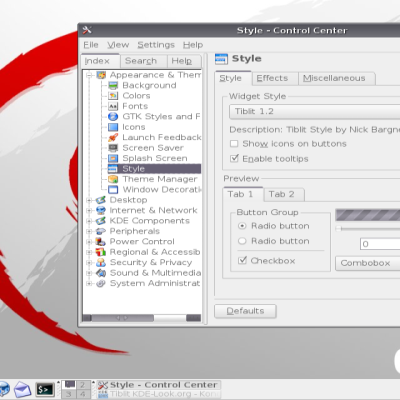Click the Style header icon in right pane
400x400 pixels.
[x=221, y=59]
